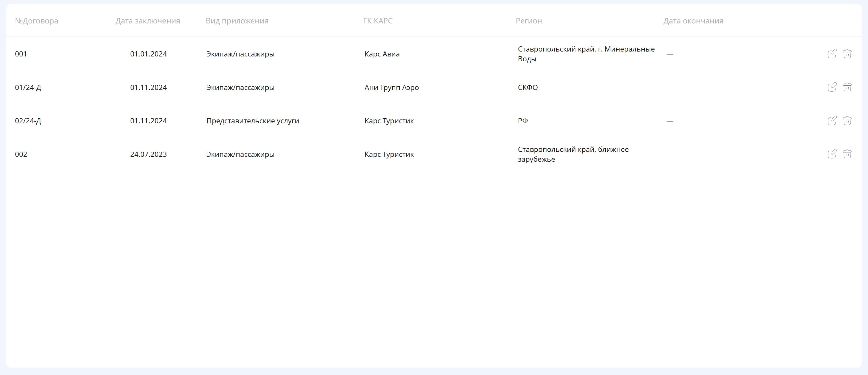Image resolution: width=868 pixels, height=375 pixels.
Task: Sort by Дата заключения column header
Action: [x=148, y=21]
